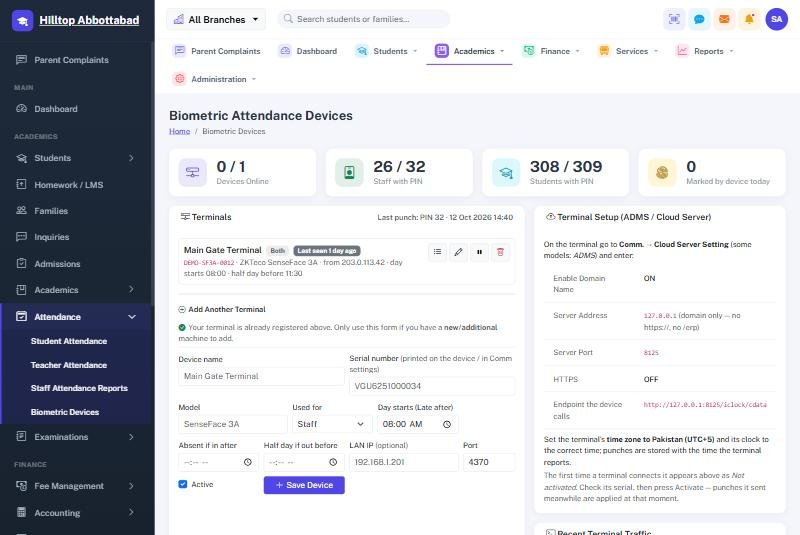Click the clock icon in Absent if in after

click(x=247, y=462)
